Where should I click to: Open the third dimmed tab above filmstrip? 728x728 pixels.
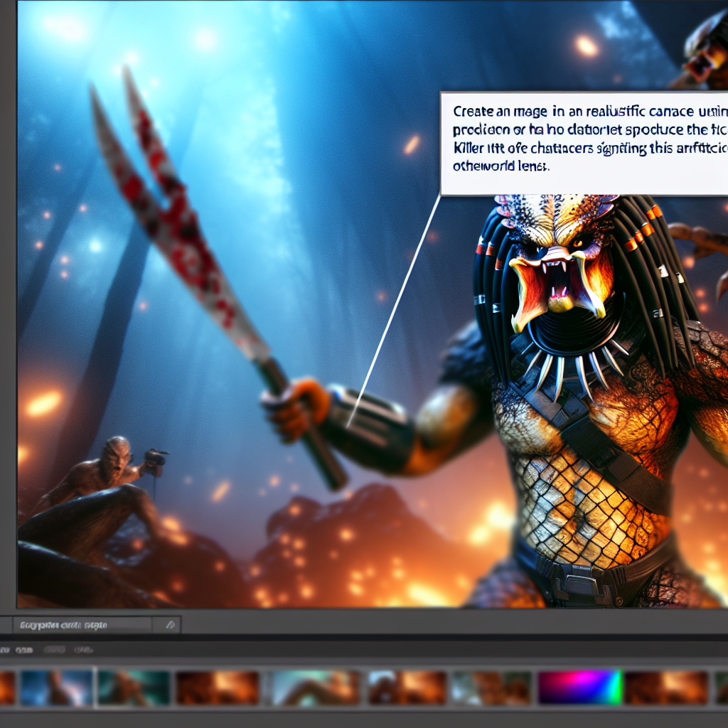click(x=54, y=650)
